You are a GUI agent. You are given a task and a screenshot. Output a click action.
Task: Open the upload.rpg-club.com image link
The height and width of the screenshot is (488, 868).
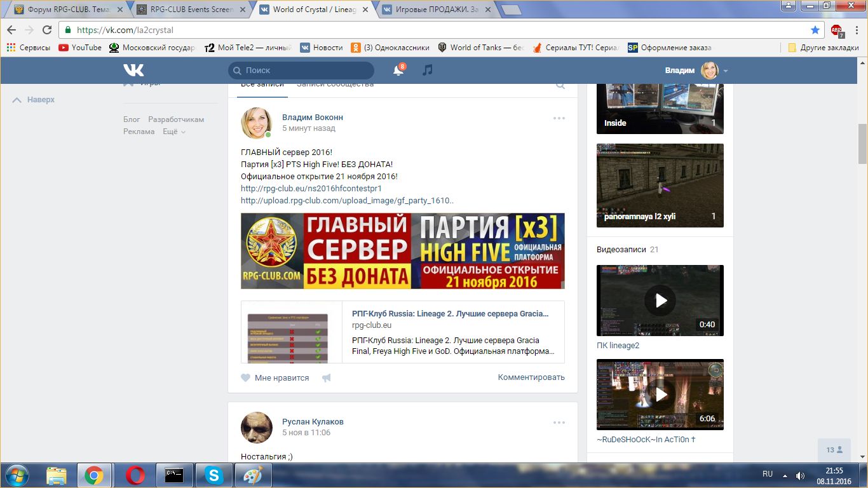point(347,201)
